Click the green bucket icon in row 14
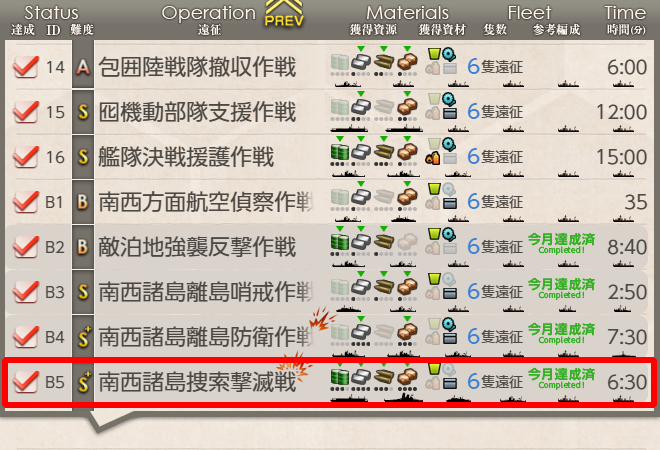The height and width of the screenshot is (450, 660). click(434, 54)
